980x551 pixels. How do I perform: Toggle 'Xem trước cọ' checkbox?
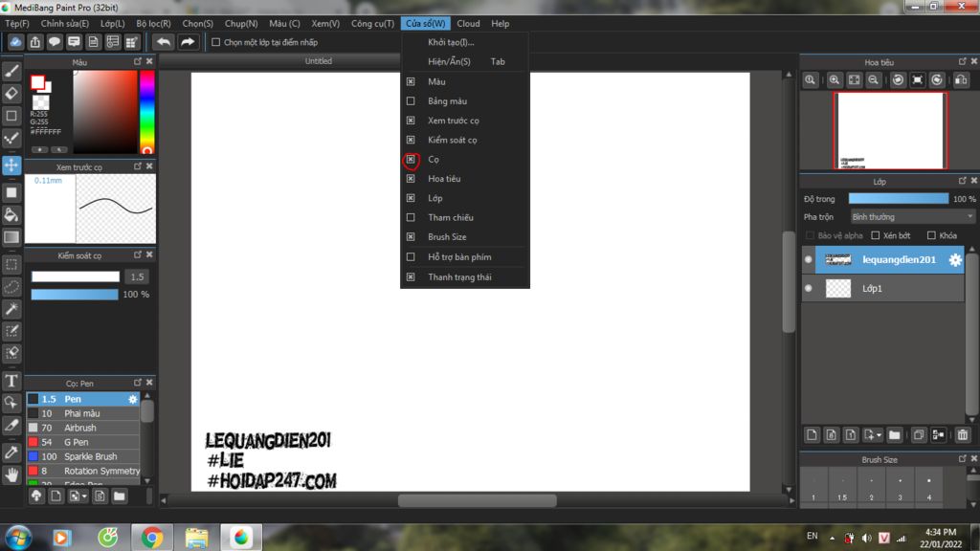411,120
